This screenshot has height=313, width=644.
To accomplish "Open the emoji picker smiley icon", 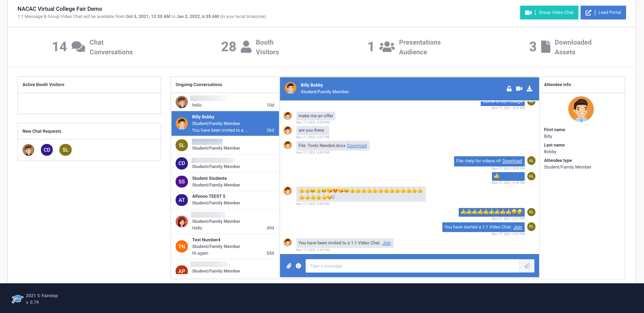I will pos(298,266).
